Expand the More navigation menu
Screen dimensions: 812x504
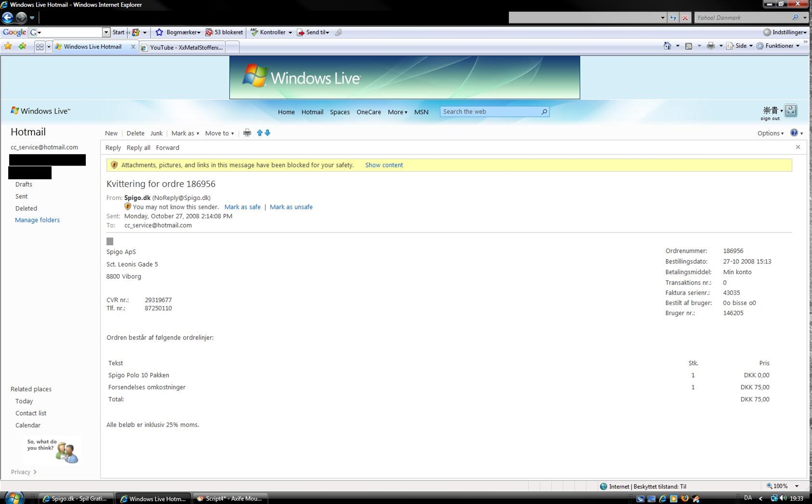pyautogui.click(x=397, y=112)
